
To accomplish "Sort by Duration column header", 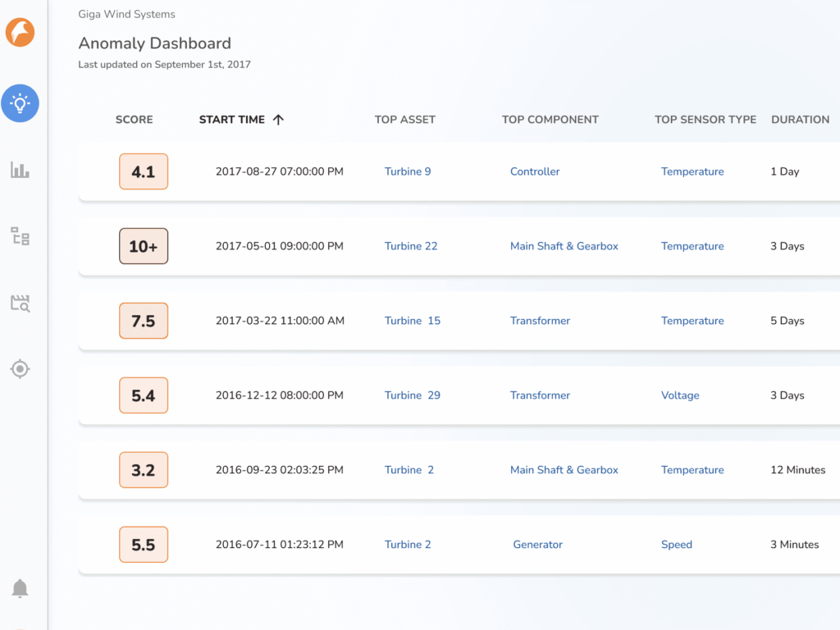I will [800, 120].
